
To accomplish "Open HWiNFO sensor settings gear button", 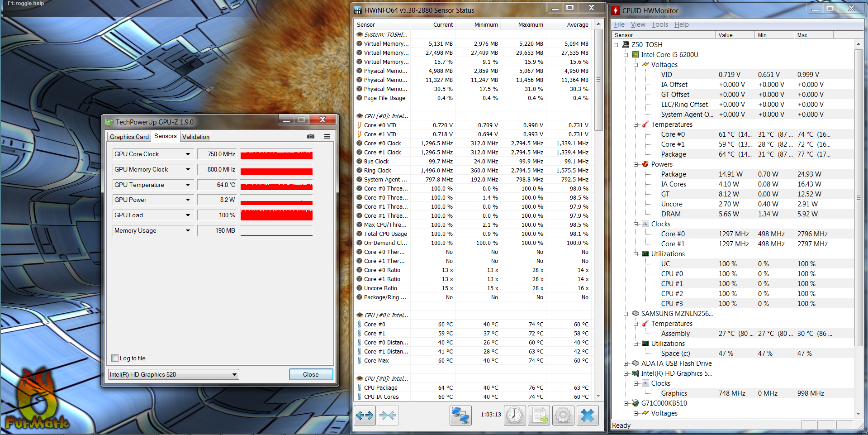I will coord(563,415).
